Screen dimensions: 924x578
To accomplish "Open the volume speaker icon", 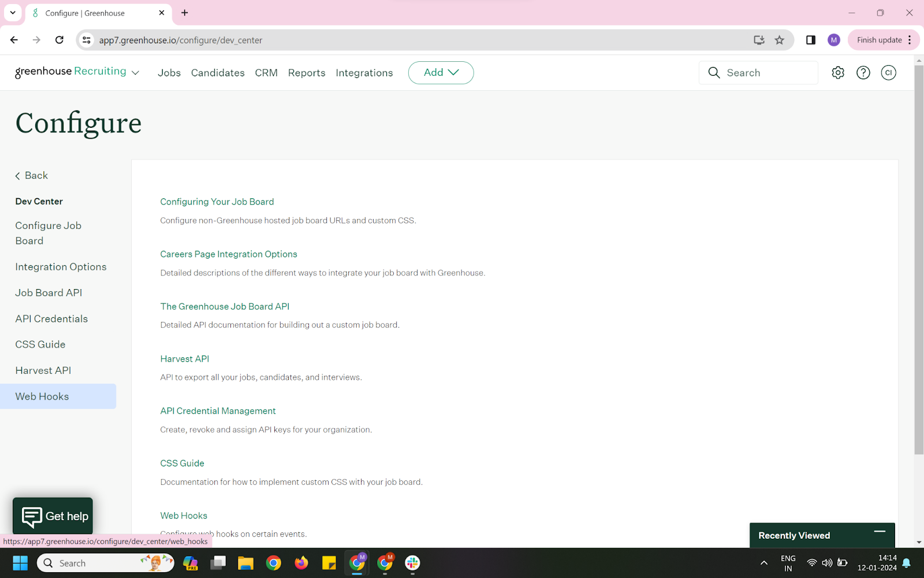I will (827, 563).
